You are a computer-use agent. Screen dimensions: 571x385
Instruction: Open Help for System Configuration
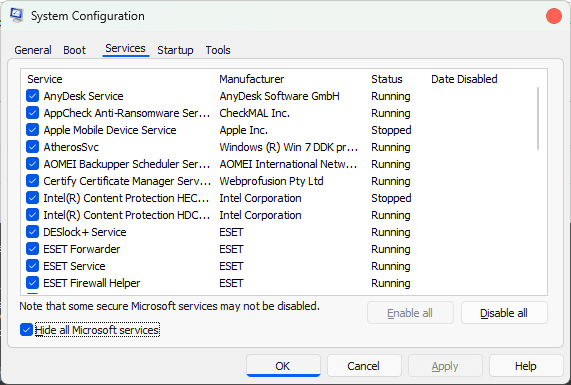pyautogui.click(x=526, y=366)
